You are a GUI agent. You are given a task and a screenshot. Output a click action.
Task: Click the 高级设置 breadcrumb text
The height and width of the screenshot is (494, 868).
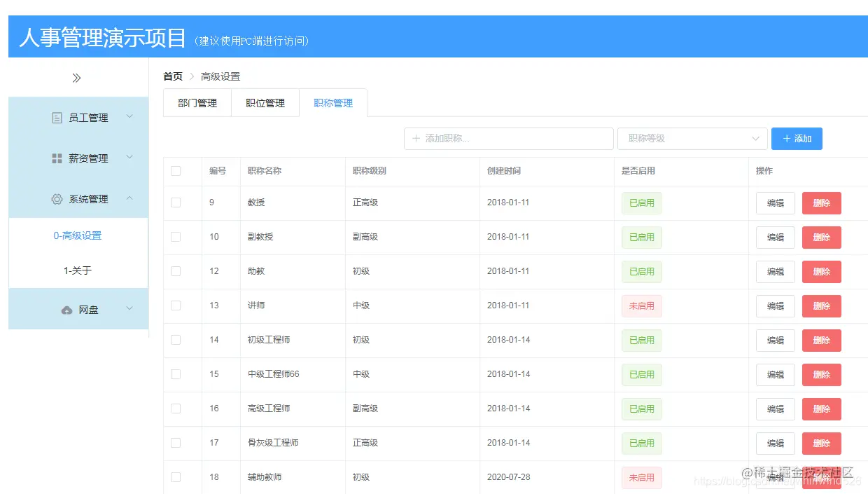(x=220, y=76)
